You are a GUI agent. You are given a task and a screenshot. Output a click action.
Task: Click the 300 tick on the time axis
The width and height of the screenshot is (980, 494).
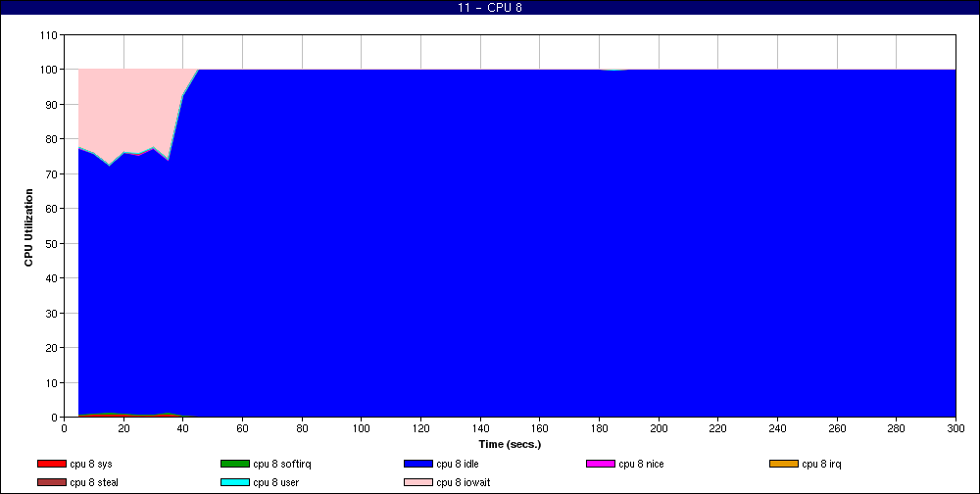click(x=955, y=428)
